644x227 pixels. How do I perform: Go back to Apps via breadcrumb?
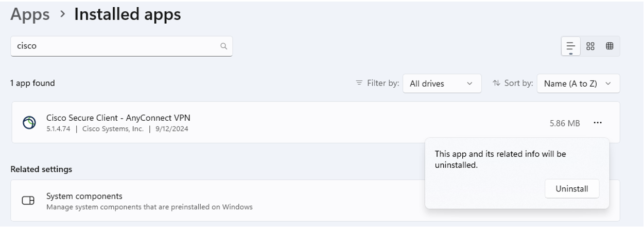click(x=30, y=14)
